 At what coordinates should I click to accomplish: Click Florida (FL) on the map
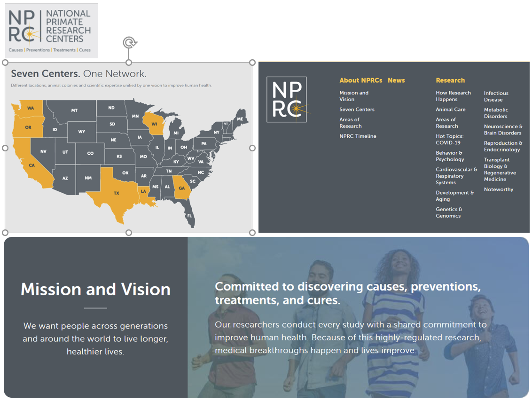pos(189,216)
